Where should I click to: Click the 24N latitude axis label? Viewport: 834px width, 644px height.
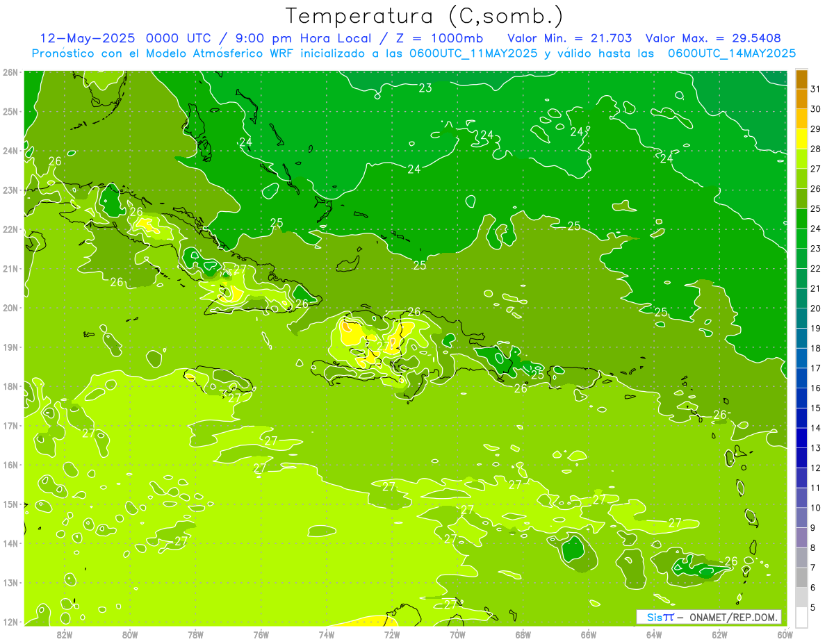point(10,151)
